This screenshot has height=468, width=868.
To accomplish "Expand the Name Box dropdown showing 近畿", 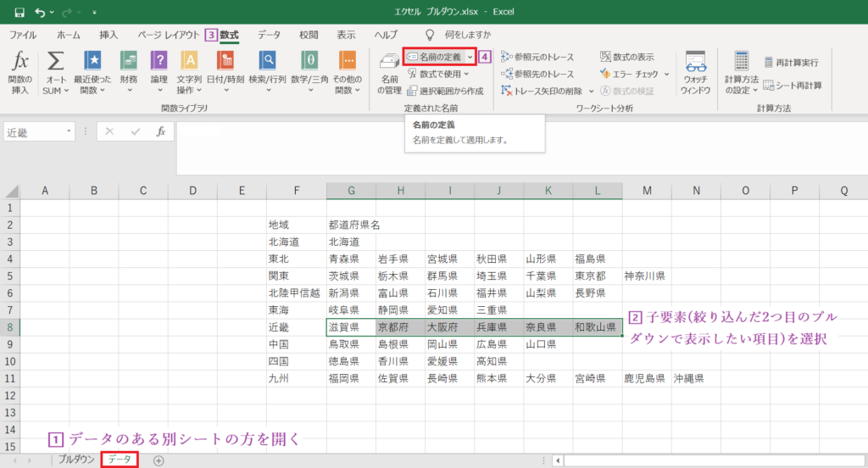I will point(69,131).
